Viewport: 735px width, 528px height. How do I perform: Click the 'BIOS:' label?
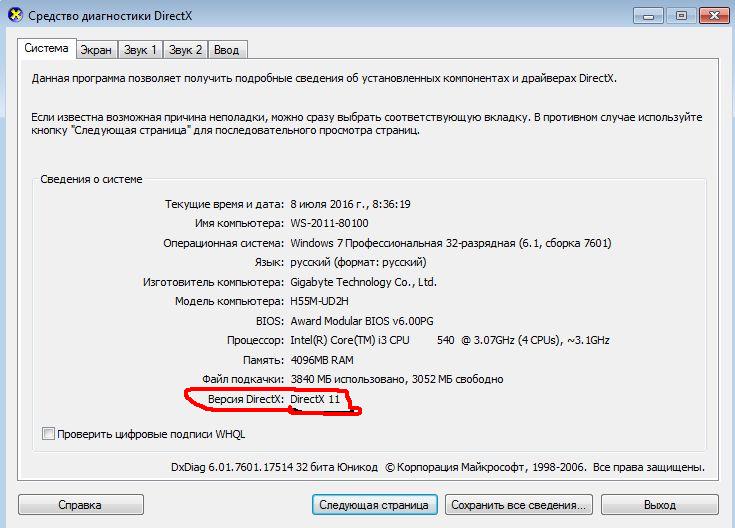(x=270, y=321)
